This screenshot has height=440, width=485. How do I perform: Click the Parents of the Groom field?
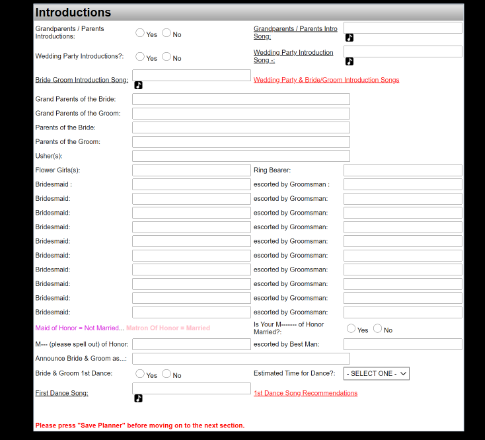point(241,142)
